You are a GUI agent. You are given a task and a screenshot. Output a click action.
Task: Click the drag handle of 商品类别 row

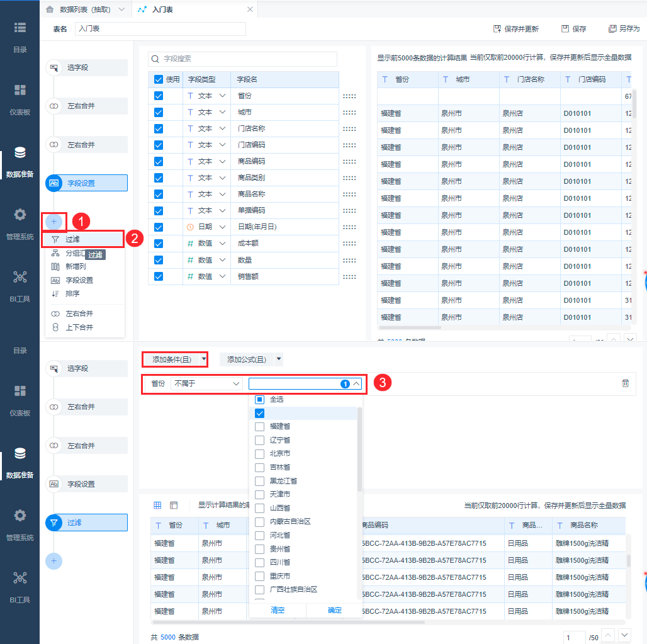349,178
